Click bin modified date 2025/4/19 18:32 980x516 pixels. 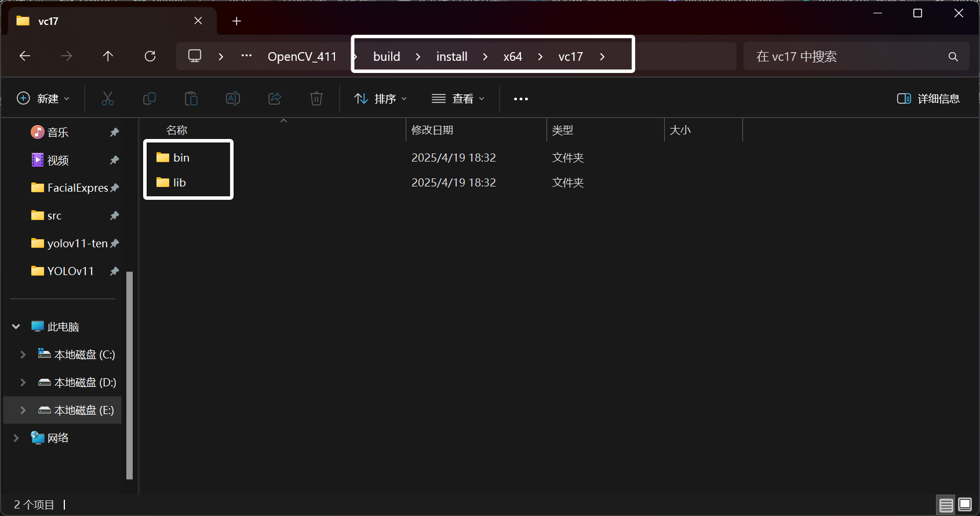tap(454, 158)
